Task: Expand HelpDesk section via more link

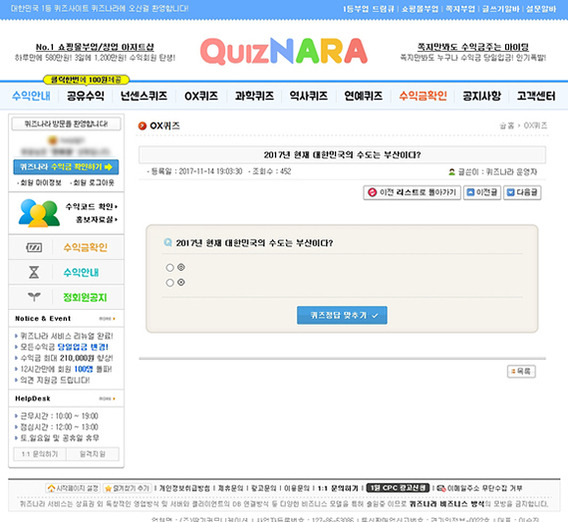Action: pos(107,399)
